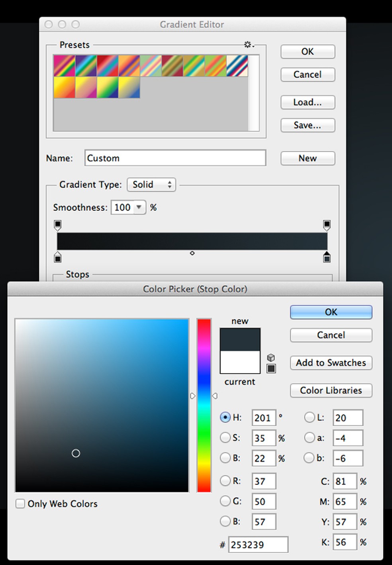Viewport: 392px width, 565px height.
Task: Choose the sixth maroon-olive striped gradient preset
Action: [172, 66]
